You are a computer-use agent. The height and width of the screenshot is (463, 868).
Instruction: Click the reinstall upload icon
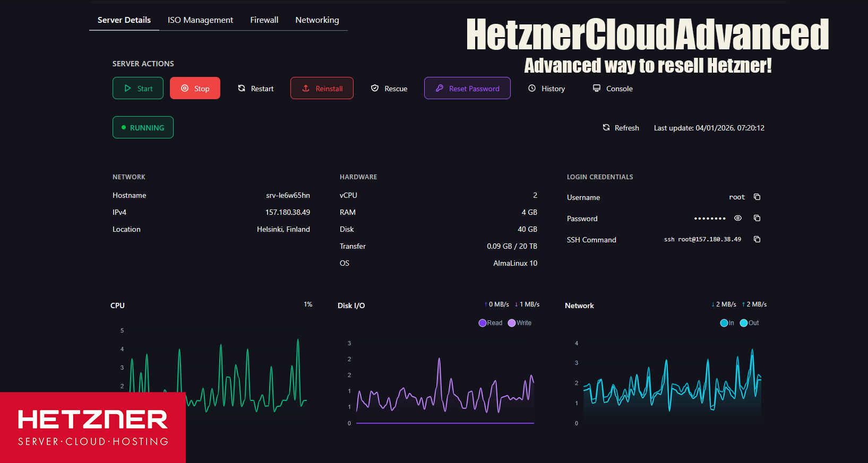306,88
